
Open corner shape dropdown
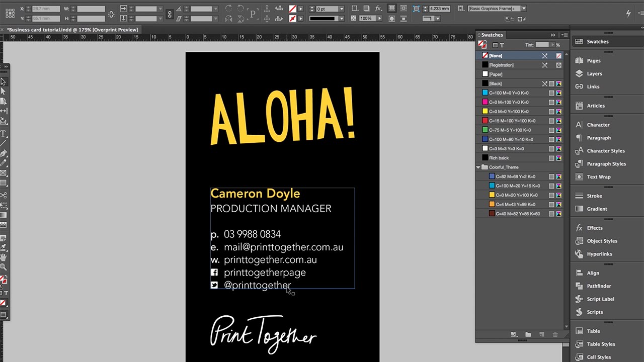(x=437, y=19)
